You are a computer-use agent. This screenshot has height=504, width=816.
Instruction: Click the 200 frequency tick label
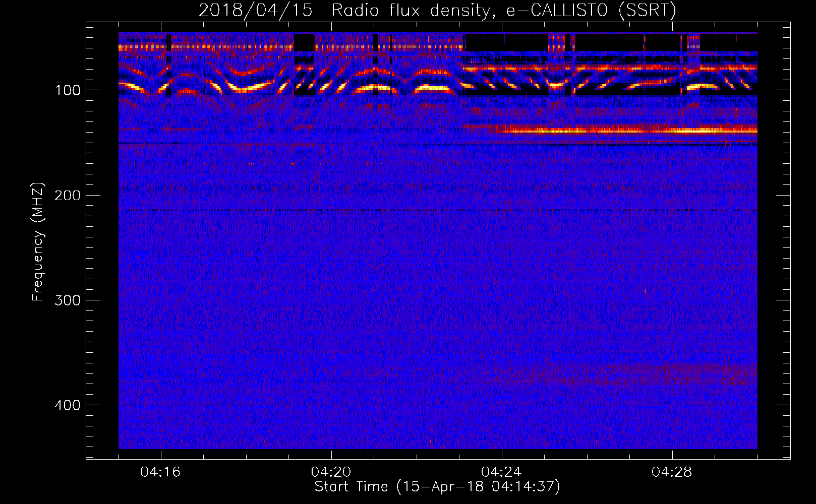68,195
